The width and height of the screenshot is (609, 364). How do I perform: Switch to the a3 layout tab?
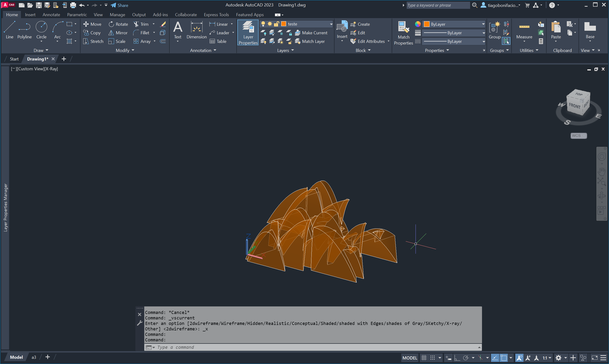[x=34, y=357]
